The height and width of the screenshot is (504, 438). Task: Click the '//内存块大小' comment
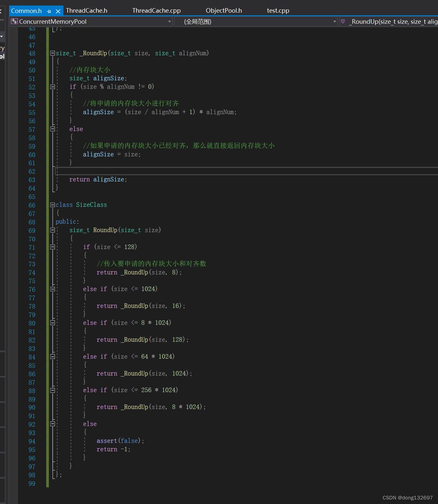(x=90, y=70)
